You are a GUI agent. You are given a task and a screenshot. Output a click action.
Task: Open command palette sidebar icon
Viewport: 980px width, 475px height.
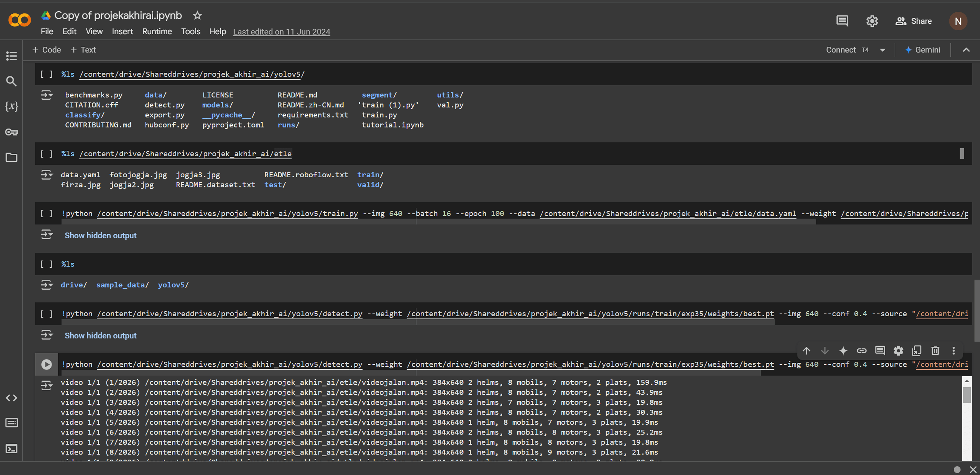tap(11, 423)
